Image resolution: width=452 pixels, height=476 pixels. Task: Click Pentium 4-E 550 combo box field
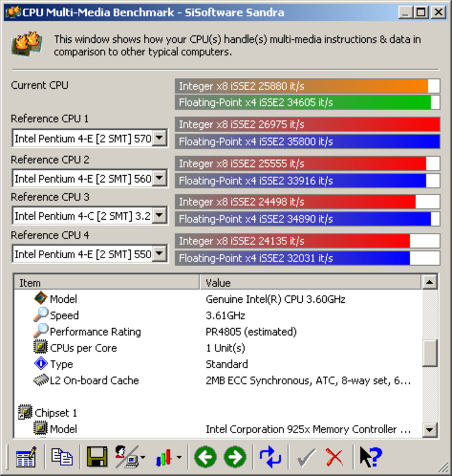[90, 254]
